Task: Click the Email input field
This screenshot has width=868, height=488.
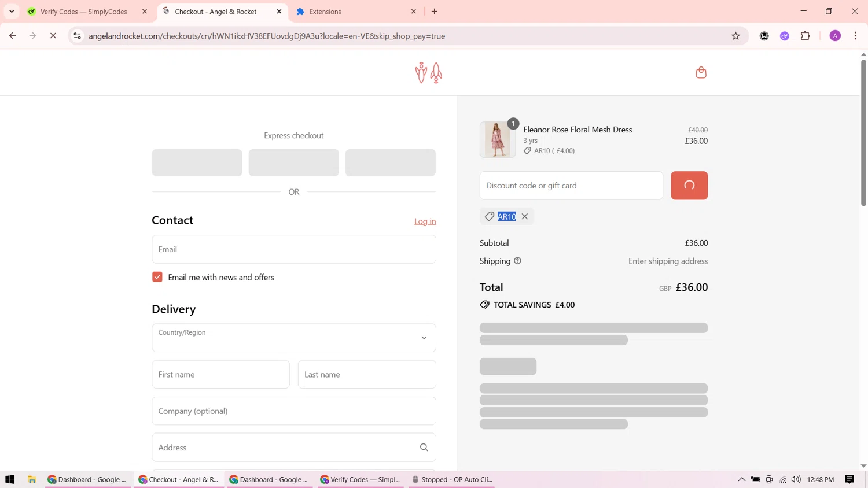Action: pos(294,249)
